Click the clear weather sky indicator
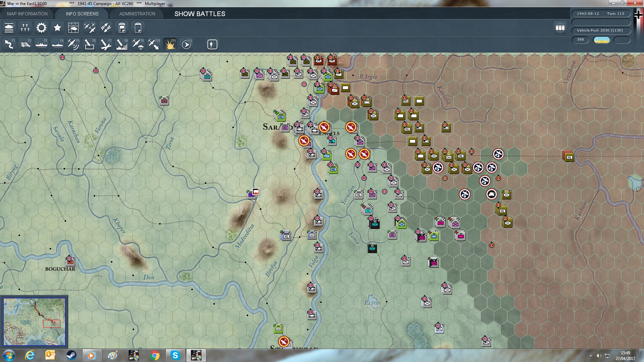This screenshot has width=644, height=362. coord(602,40)
